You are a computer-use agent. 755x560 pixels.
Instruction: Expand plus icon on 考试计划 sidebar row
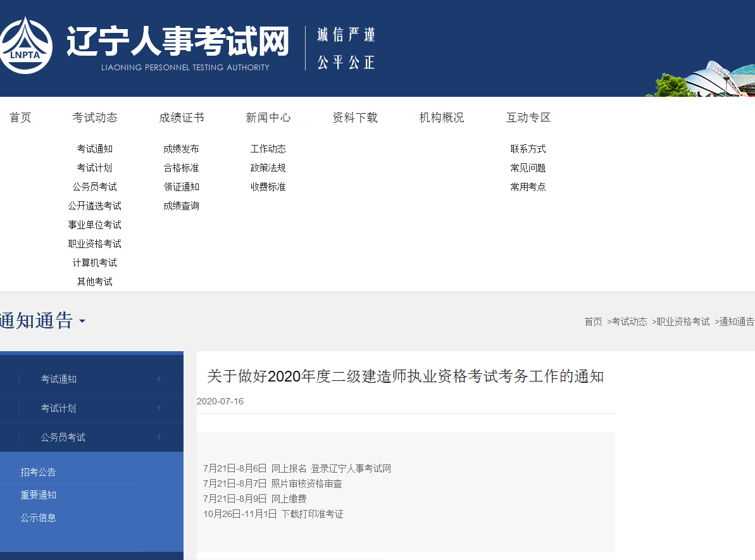coord(159,408)
